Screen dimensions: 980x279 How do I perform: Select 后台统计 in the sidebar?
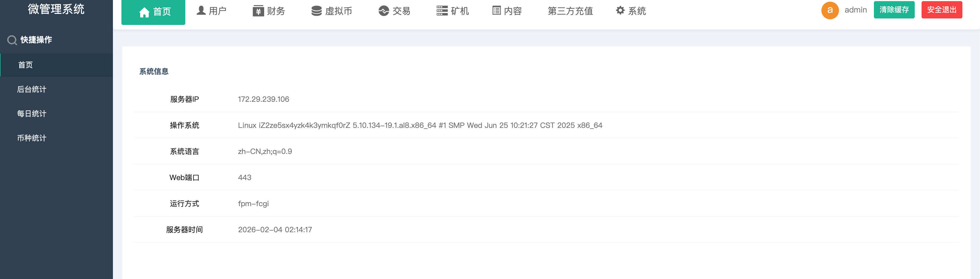pos(31,89)
